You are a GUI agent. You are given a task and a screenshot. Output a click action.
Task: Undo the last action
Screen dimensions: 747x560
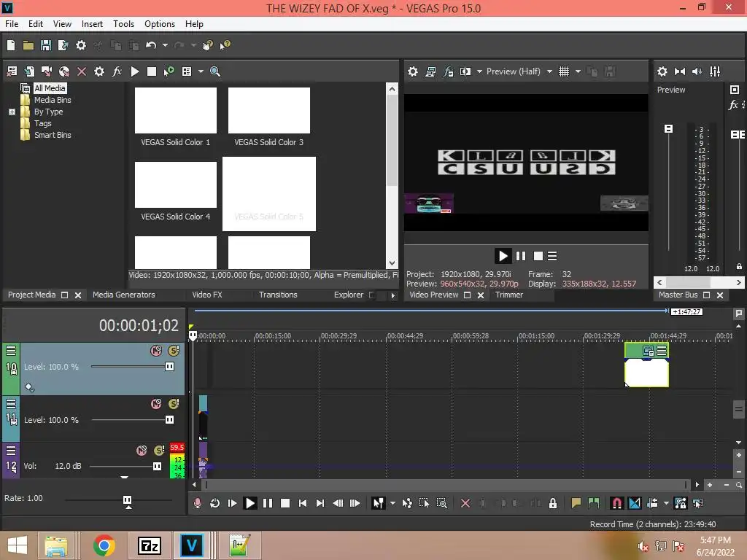click(151, 45)
